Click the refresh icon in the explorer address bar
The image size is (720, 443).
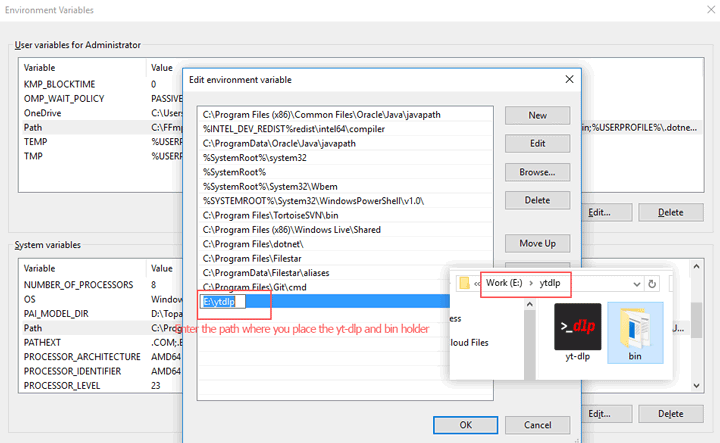[x=652, y=284]
